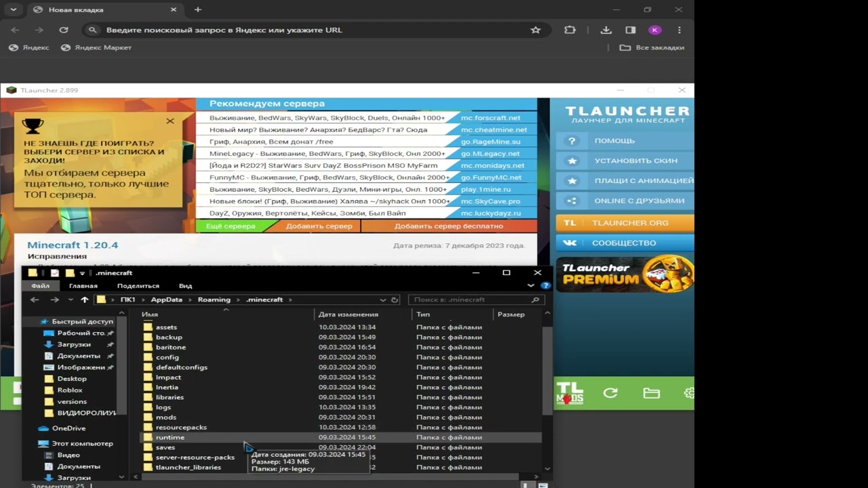
Task: Open the browser extensions puzzle icon
Action: (570, 30)
